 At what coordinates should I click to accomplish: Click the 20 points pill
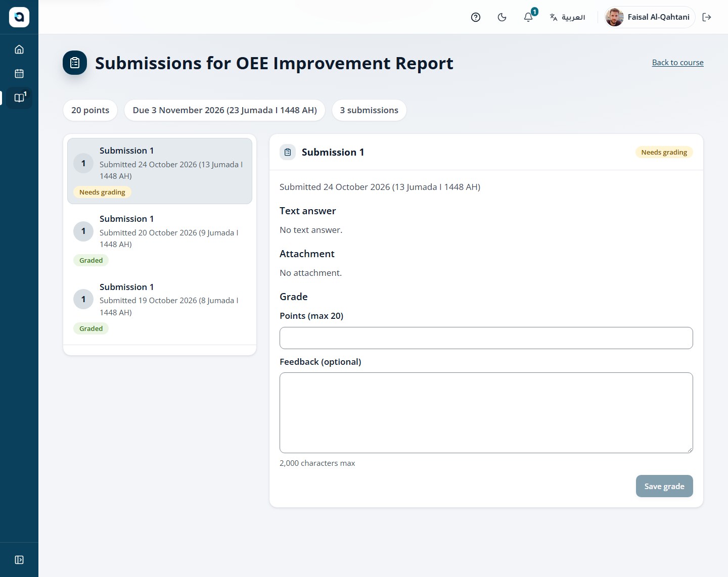tap(90, 110)
